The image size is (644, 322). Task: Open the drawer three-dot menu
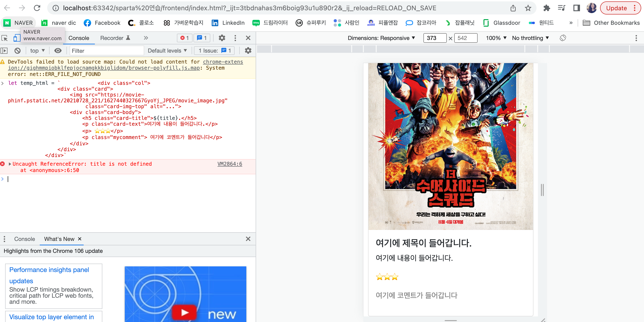pos(4,239)
